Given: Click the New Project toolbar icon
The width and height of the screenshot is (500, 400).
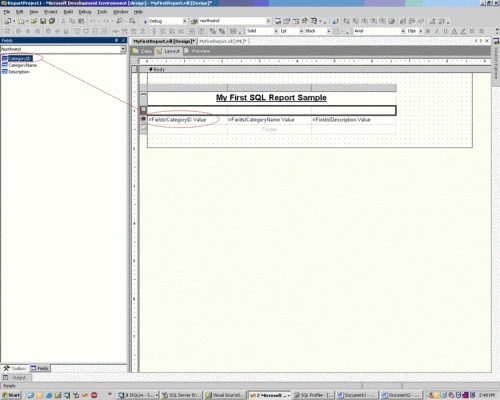Looking at the screenshot, I should 7,21.
